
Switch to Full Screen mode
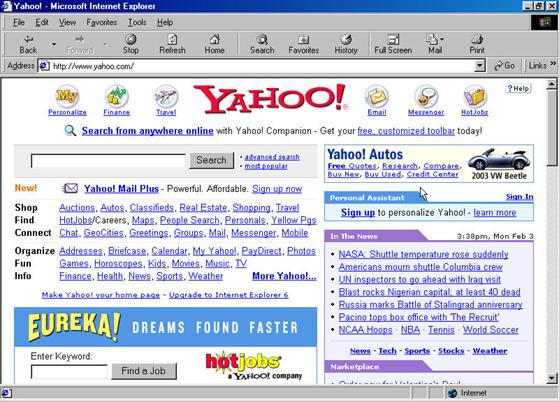pos(393,44)
